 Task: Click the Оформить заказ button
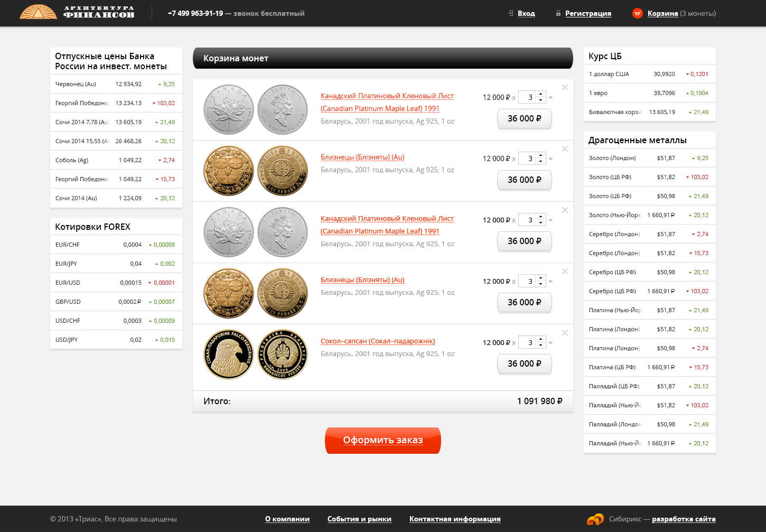click(383, 440)
